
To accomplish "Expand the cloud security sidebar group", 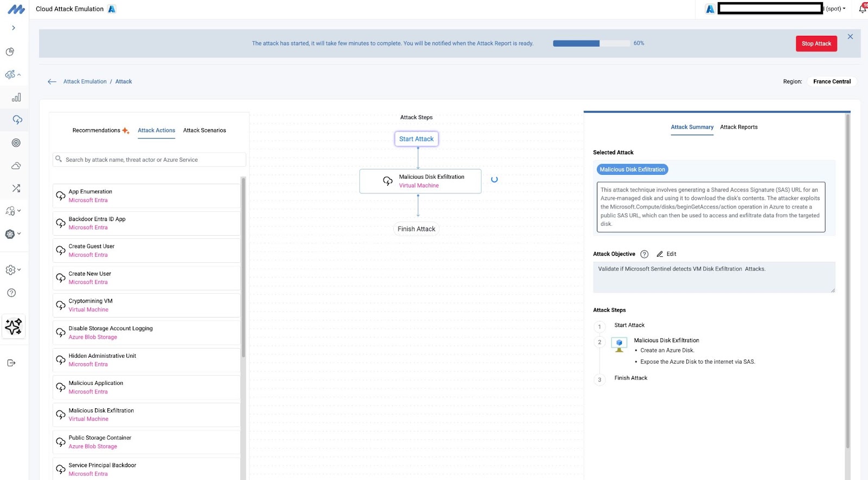I will point(13,74).
